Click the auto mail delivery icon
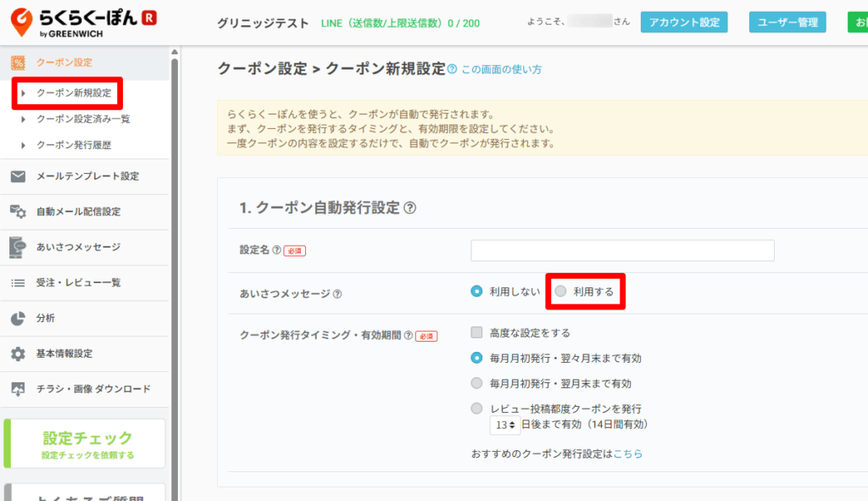Image resolution: width=868 pixels, height=501 pixels. (18, 212)
